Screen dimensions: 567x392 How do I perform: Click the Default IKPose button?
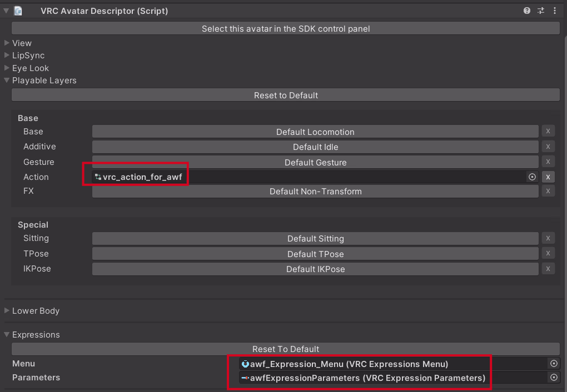315,269
